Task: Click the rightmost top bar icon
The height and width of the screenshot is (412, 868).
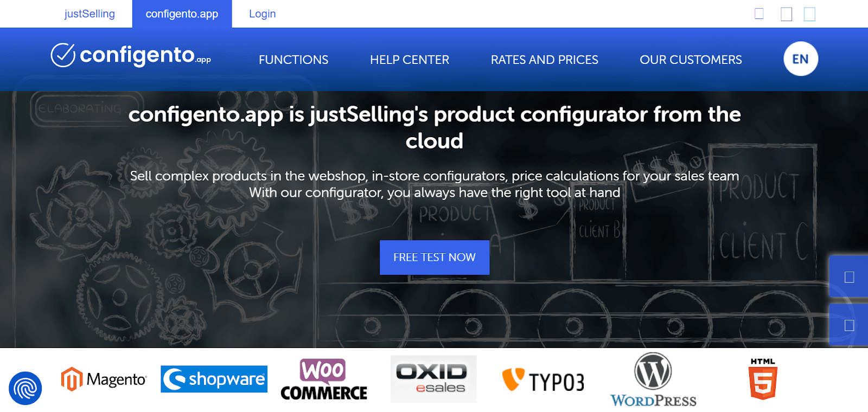Action: [x=809, y=14]
